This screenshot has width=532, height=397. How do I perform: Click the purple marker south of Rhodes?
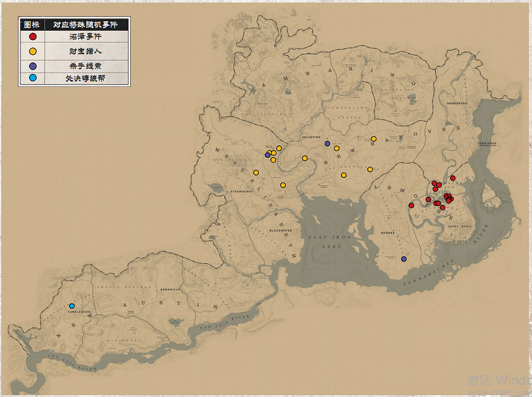[404, 259]
